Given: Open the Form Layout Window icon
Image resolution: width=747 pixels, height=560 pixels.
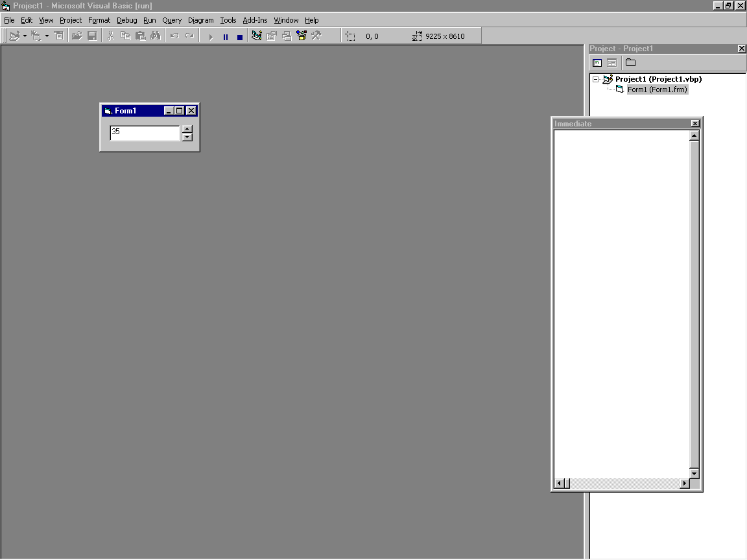Looking at the screenshot, I should pos(287,36).
